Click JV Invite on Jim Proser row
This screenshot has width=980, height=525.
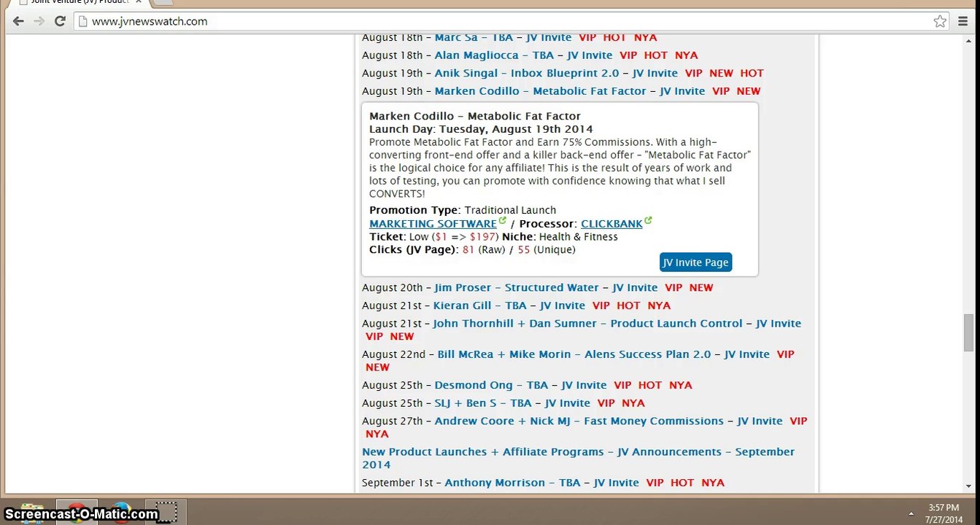[x=635, y=287]
